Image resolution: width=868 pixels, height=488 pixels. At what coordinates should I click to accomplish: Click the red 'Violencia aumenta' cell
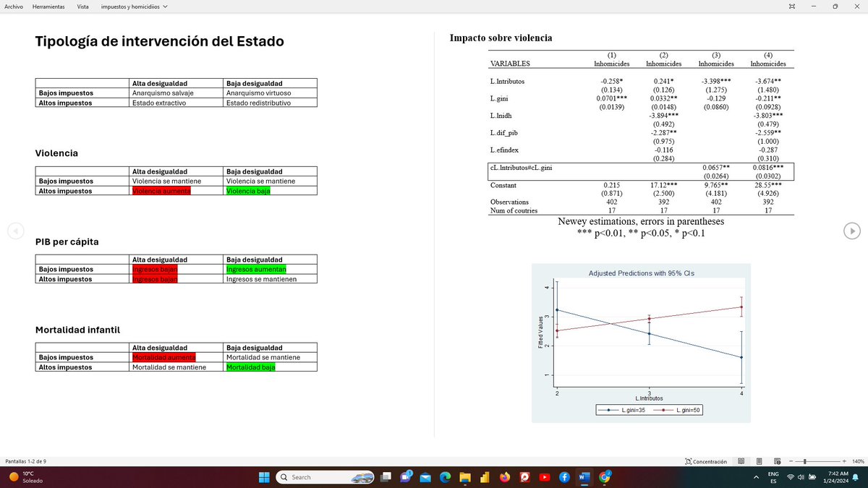(162, 191)
